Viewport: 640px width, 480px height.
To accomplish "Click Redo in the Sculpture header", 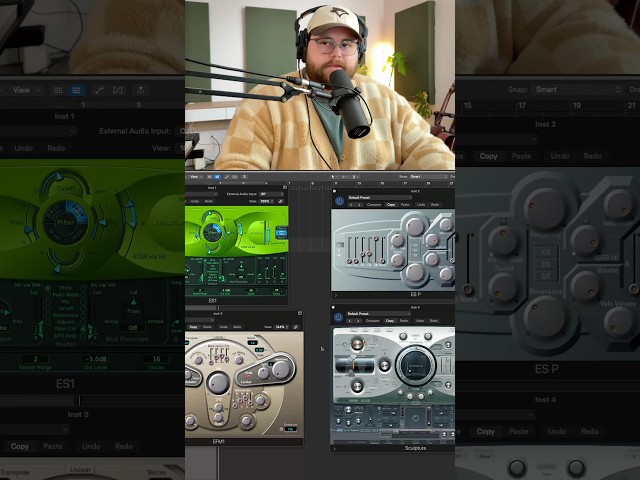I will (433, 320).
